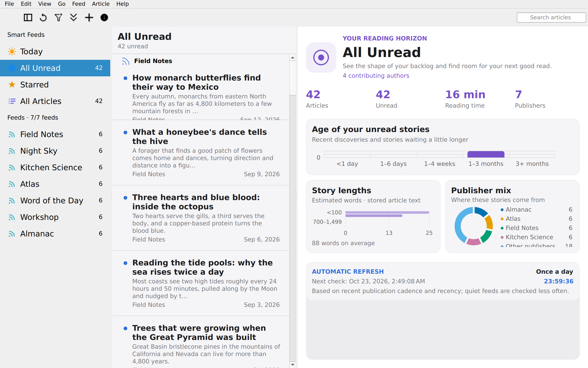Click the article list scrollbar up arrow
This screenshot has height=368, width=588.
(x=293, y=58)
